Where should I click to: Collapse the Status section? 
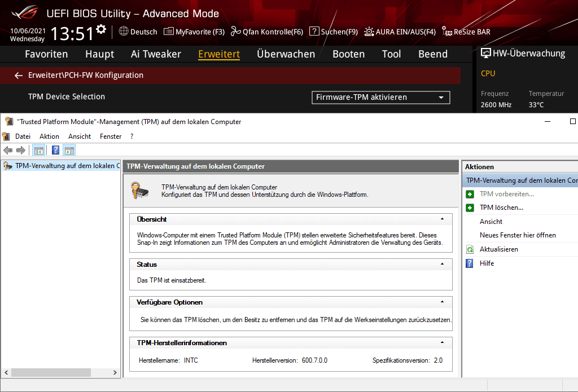tap(443, 264)
